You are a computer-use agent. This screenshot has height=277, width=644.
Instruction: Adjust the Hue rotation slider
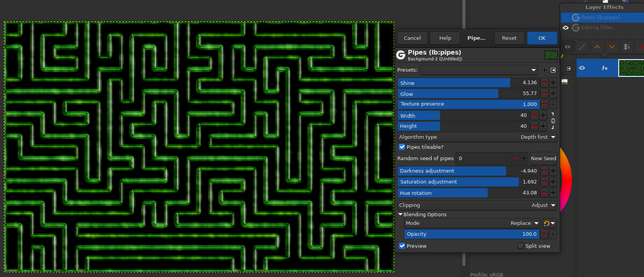[x=469, y=193]
